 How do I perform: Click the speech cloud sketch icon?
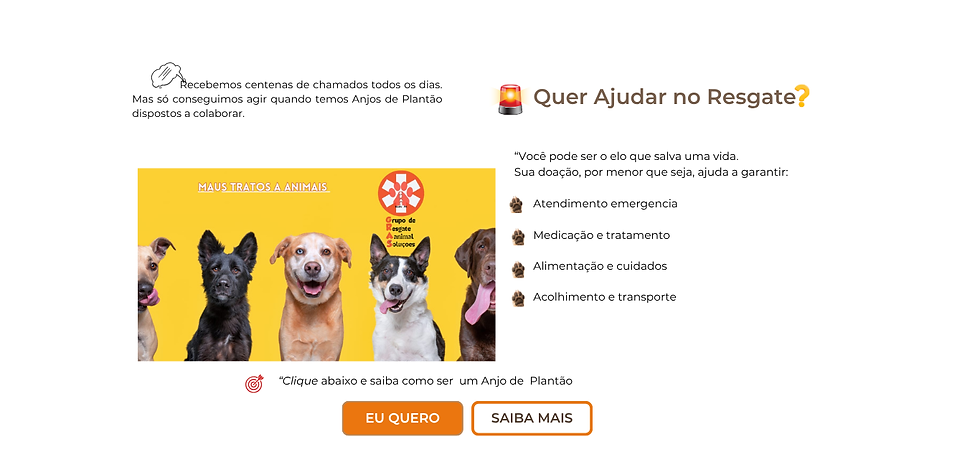(x=167, y=75)
